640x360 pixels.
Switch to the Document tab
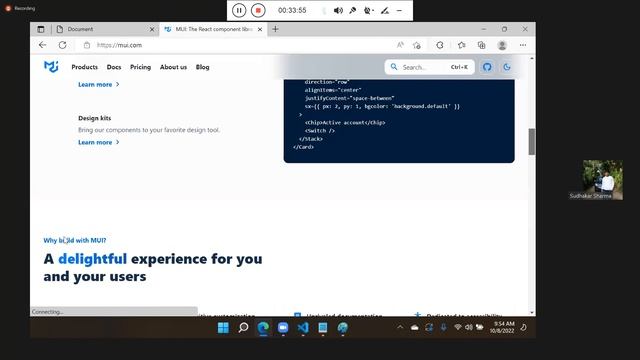coord(105,29)
